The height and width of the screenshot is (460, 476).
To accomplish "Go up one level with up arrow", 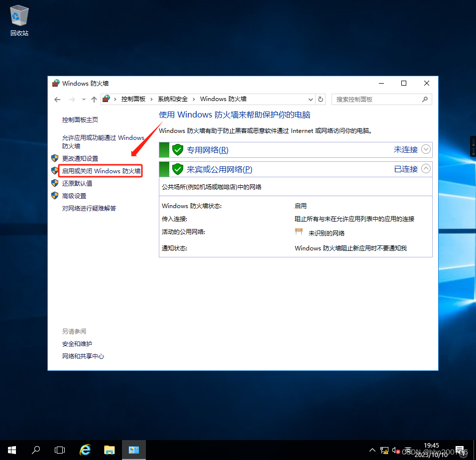I will point(94,100).
